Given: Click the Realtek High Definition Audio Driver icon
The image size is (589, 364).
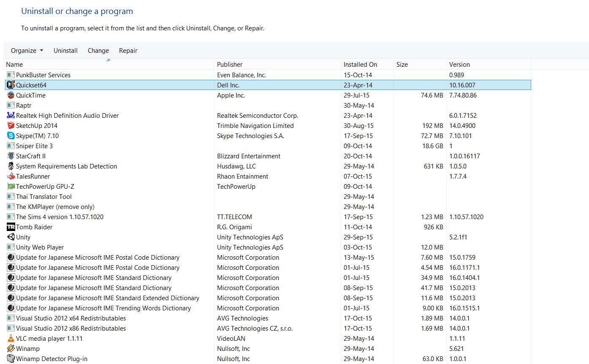Looking at the screenshot, I should (11, 115).
